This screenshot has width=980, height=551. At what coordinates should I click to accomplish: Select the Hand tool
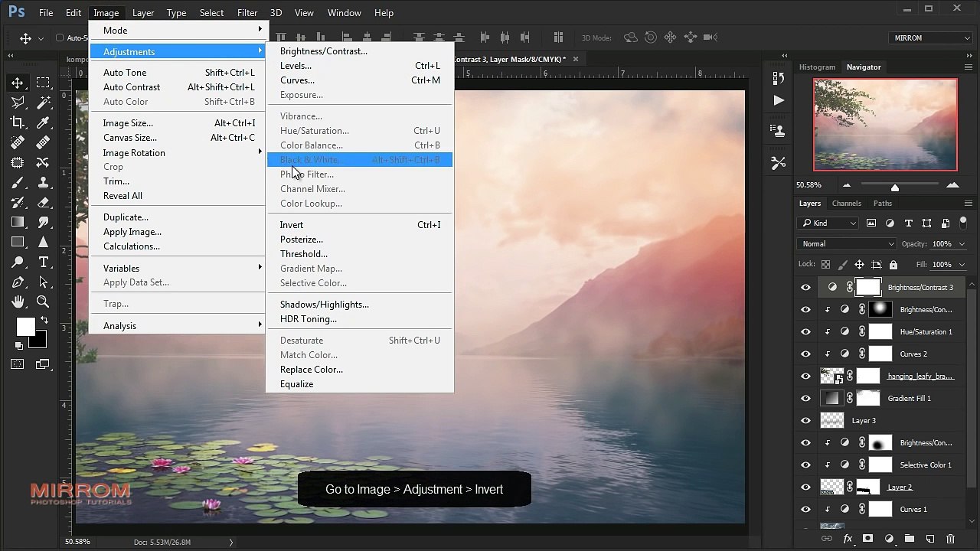(17, 302)
